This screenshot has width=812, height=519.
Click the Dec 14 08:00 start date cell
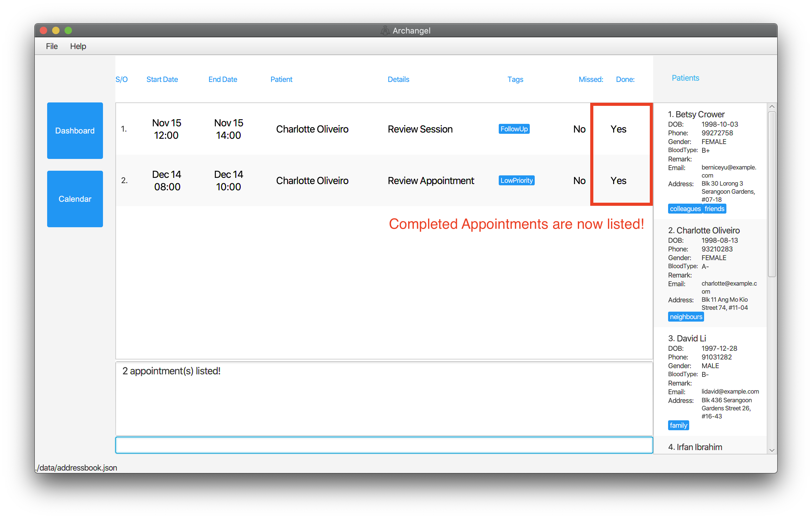[x=167, y=181]
